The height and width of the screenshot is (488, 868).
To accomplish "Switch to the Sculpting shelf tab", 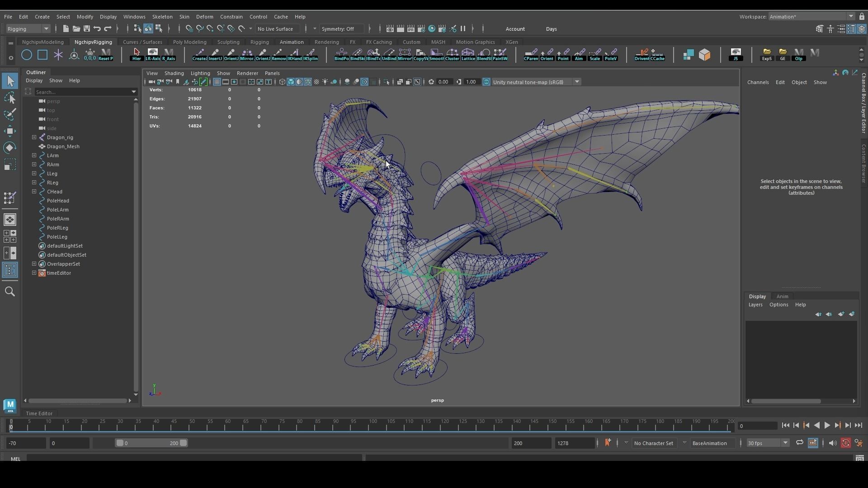I will (x=228, y=42).
